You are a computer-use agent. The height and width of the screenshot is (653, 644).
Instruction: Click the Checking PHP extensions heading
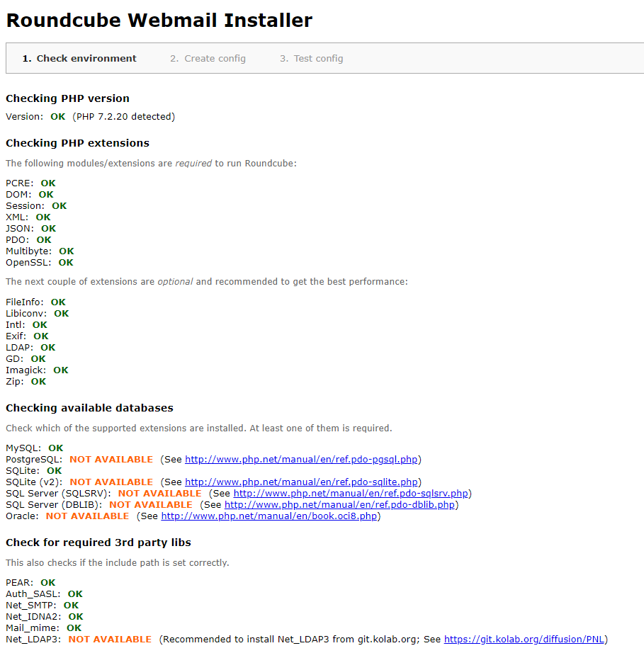click(x=77, y=143)
